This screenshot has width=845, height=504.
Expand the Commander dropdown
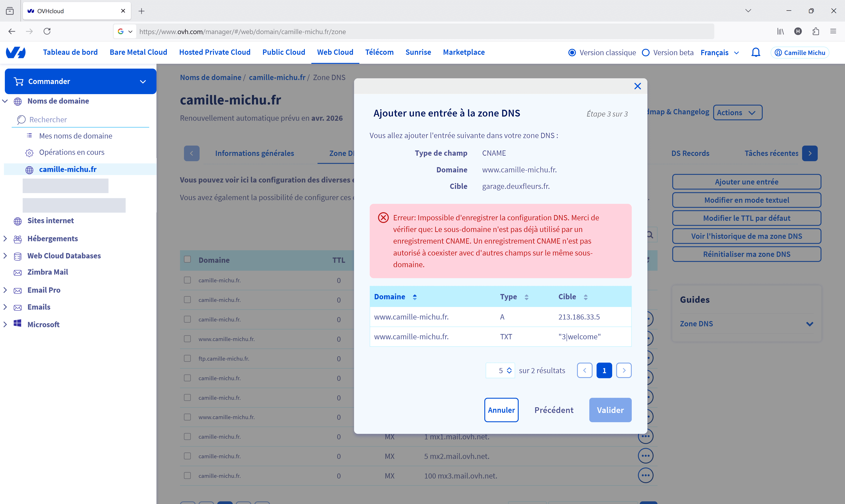coord(143,82)
